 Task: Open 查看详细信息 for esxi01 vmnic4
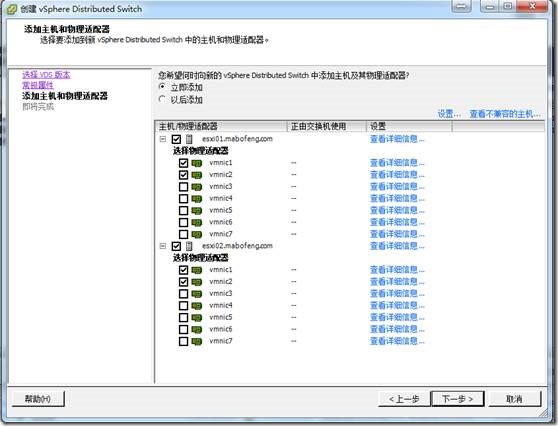pos(397,199)
